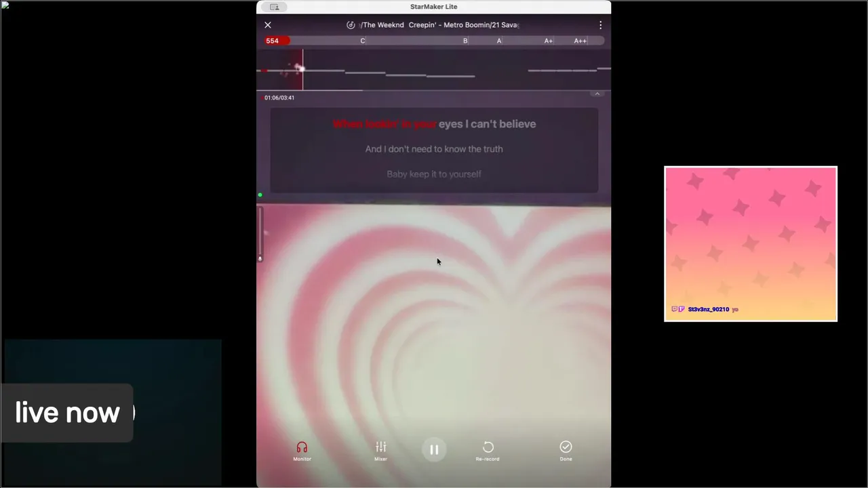Click the pitch track playhead line
Viewport: 868px width, 488px height.
pos(302,69)
